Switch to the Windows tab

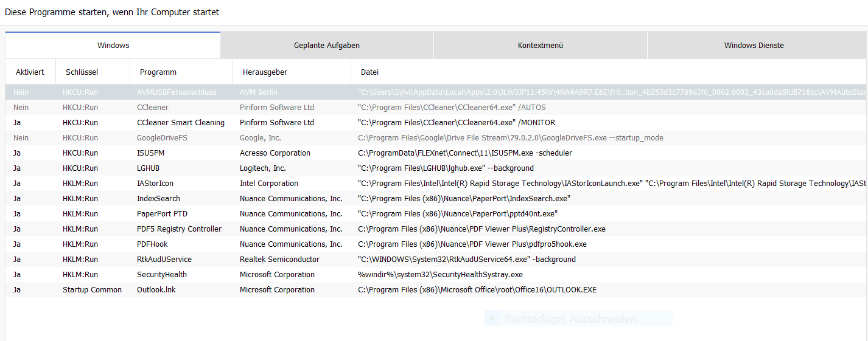113,46
